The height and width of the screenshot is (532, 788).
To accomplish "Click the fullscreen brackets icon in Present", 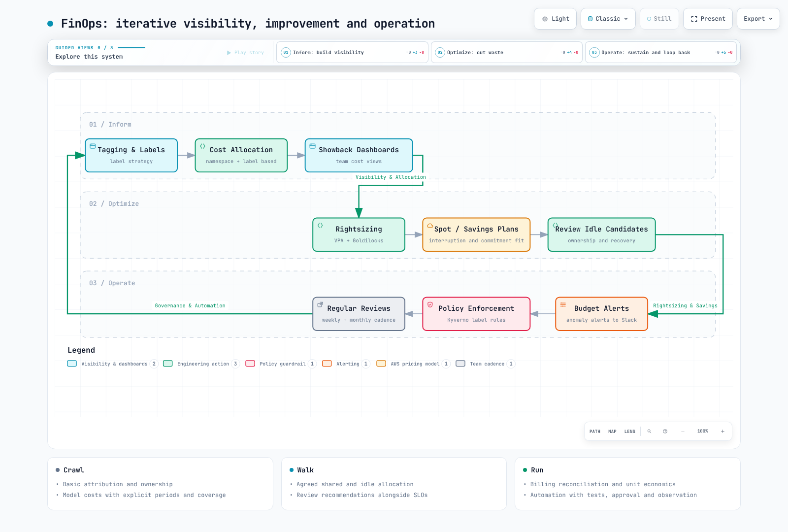I will (x=694, y=19).
